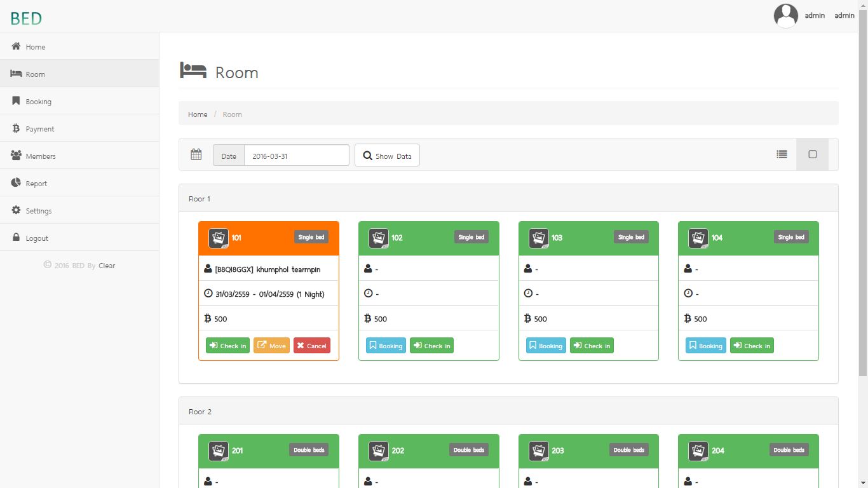Image resolution: width=868 pixels, height=488 pixels.
Task: Click the Floor 2 panel heading
Action: click(508, 411)
